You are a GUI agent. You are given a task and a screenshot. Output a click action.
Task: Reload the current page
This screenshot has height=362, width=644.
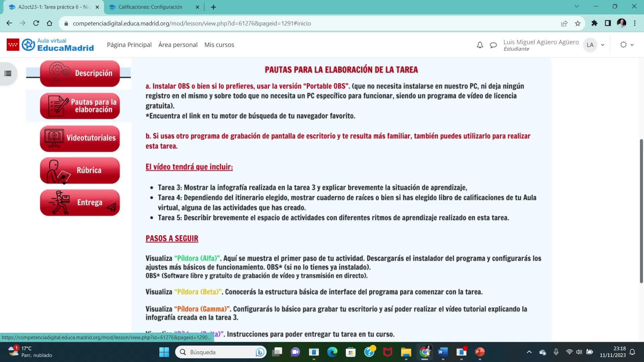36,23
